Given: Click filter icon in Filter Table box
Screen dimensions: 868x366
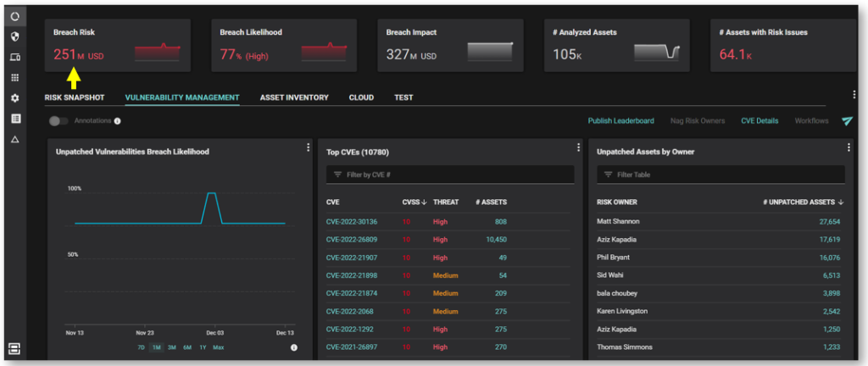Looking at the screenshot, I should [608, 175].
